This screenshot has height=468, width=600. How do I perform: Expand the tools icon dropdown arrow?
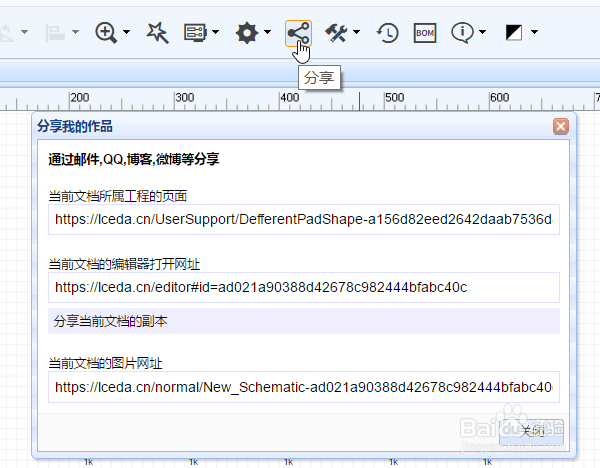coord(356,32)
